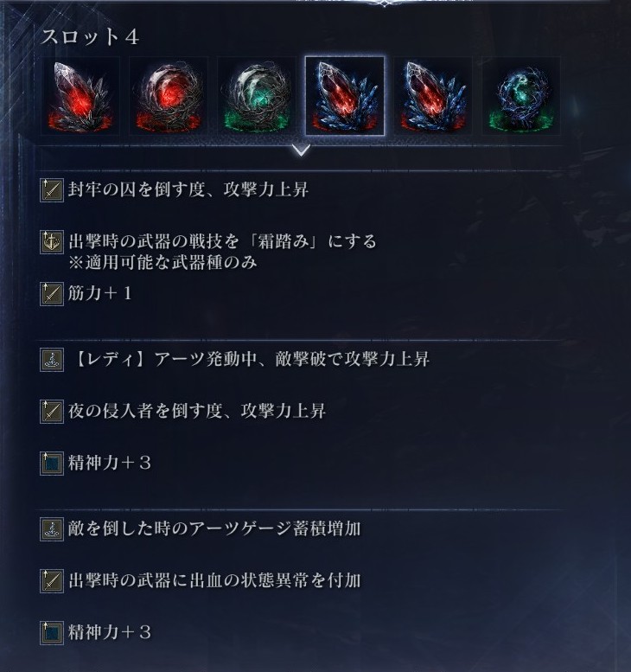The height and width of the screenshot is (672, 631).
Task: Select the blue lightning green orb relic
Action: point(521,96)
